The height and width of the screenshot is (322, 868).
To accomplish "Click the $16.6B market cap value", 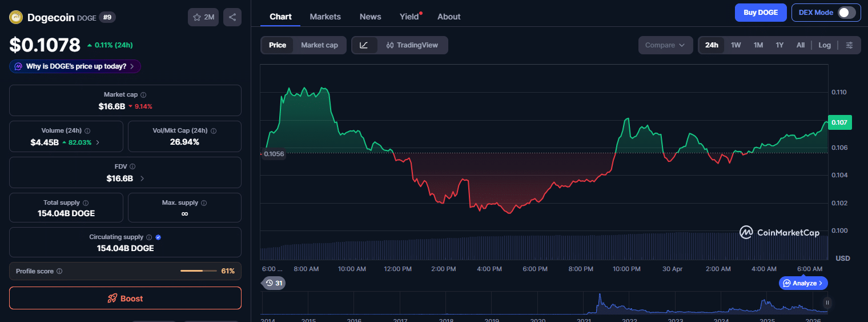I will click(112, 106).
